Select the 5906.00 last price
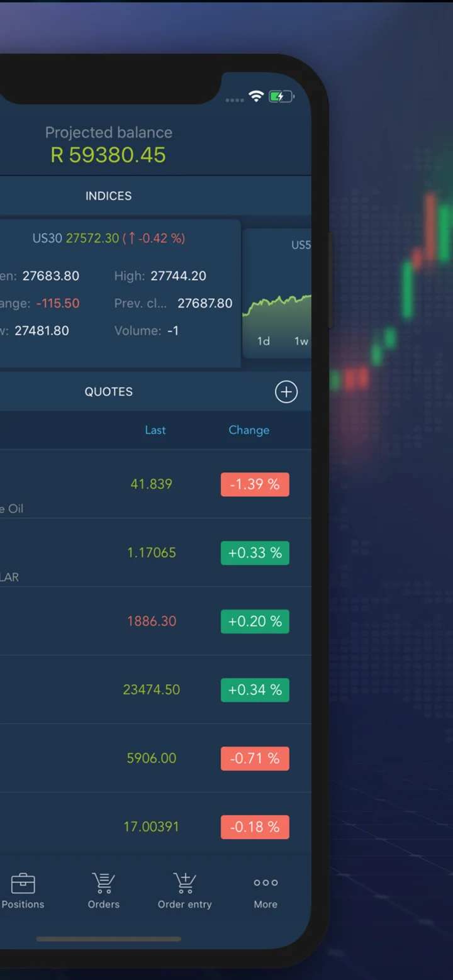 coord(152,759)
